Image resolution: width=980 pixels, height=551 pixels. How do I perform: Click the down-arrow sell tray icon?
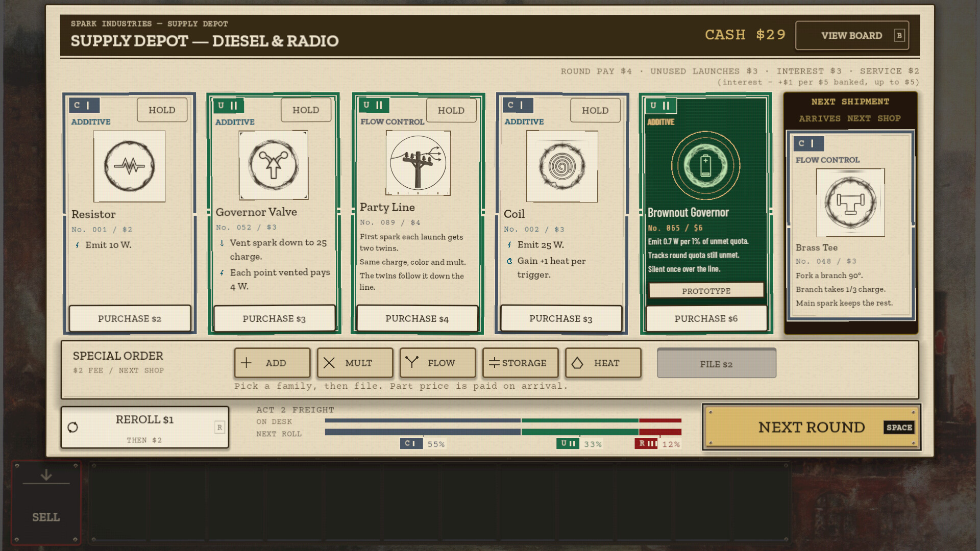[46, 475]
